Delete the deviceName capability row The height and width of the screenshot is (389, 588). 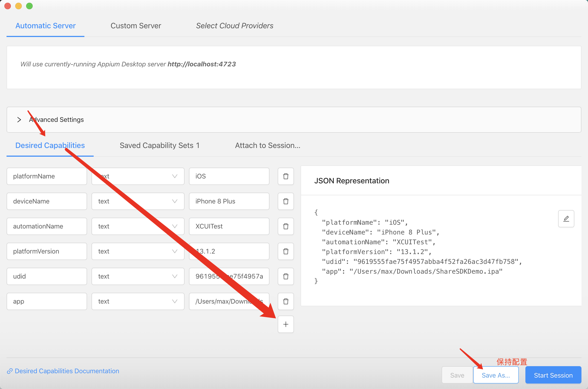point(286,201)
